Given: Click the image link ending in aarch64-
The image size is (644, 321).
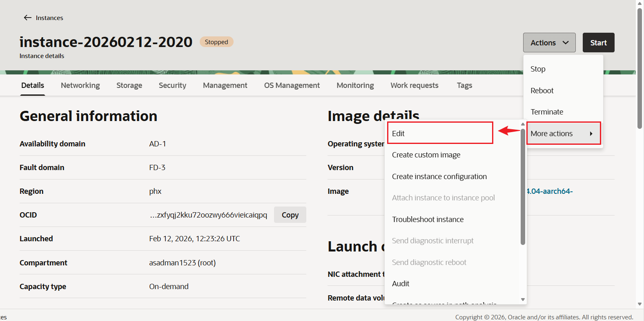Looking at the screenshot, I should [x=550, y=191].
